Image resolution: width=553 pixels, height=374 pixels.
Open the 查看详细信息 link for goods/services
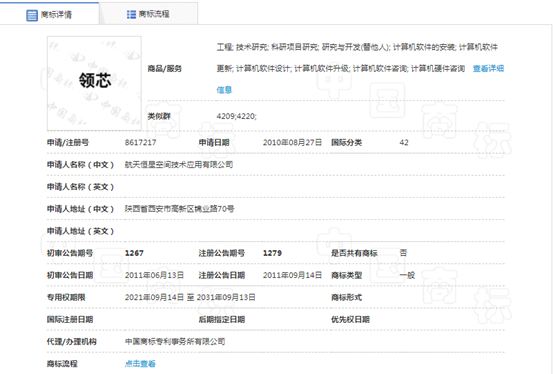(488, 68)
